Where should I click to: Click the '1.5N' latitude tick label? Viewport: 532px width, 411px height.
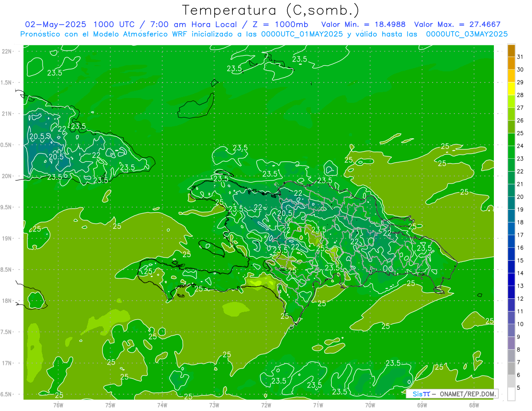[x=6, y=82]
